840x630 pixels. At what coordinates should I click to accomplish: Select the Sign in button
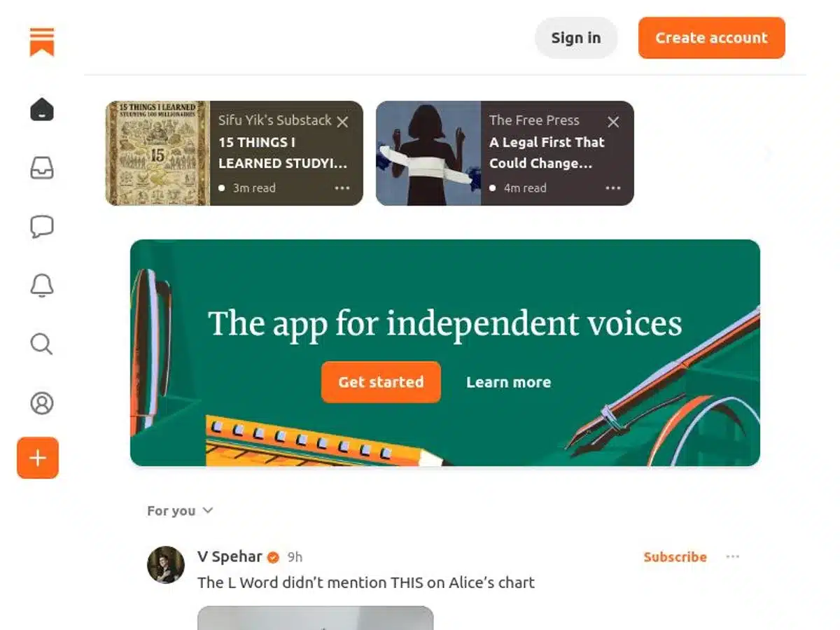(x=575, y=38)
